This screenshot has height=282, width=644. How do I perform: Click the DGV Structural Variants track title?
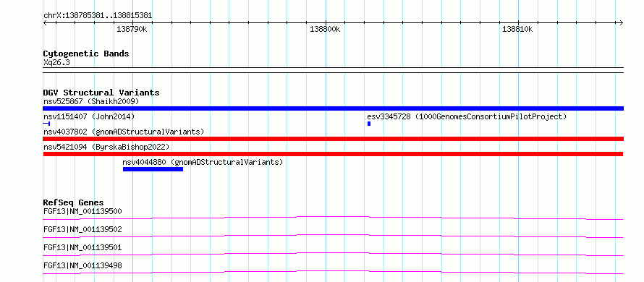pos(101,93)
